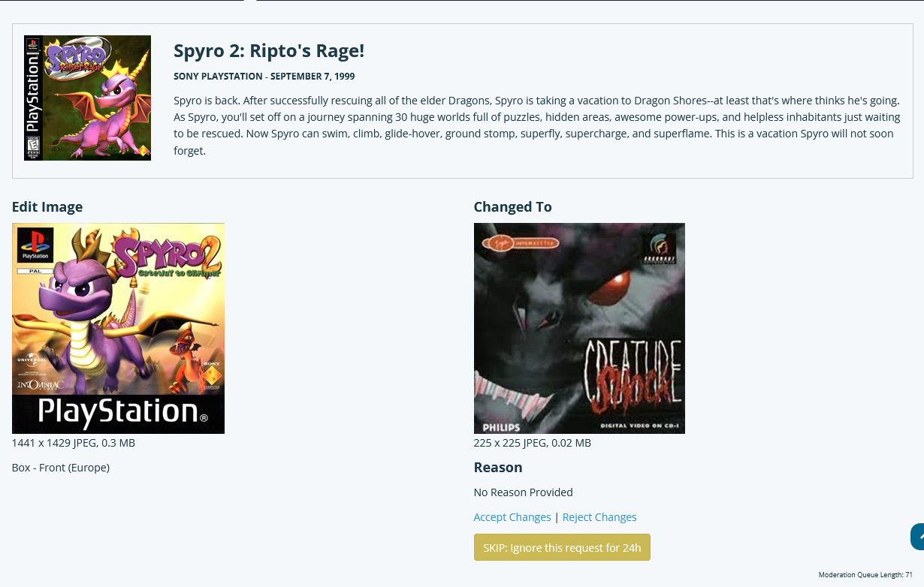Click the Moderation Queue Length indicator
Screen dimensions: 924x587
click(865, 575)
